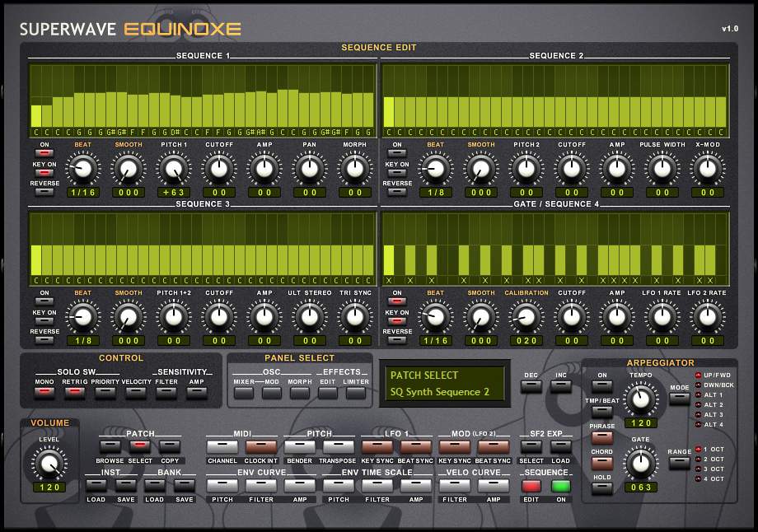Click the arpeggiator MODE selector button
758x532 pixels.
pos(680,399)
